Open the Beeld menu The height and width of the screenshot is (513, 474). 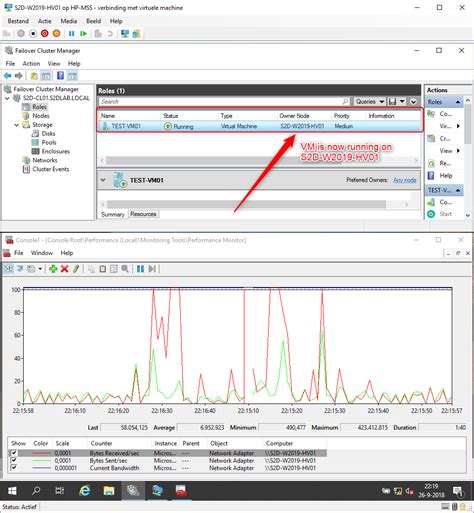coord(93,21)
